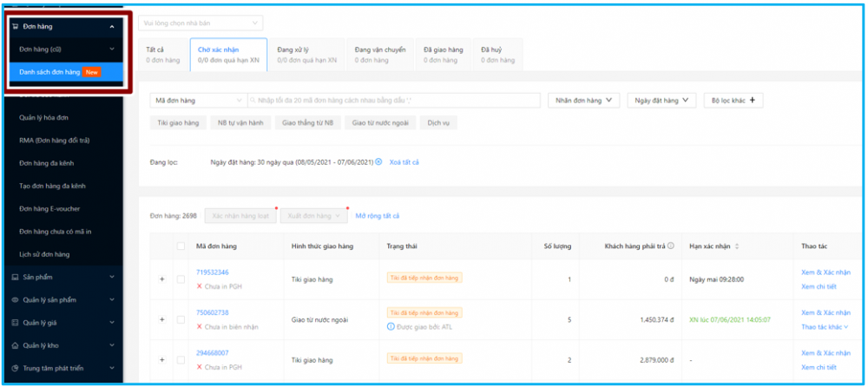Open the Nhãn đơn hàng dropdown filter
Image resolution: width=868 pixels, height=387 pixels.
pos(583,101)
